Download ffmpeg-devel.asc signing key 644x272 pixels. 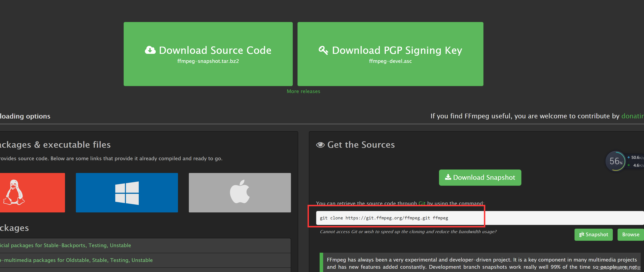[x=390, y=54]
